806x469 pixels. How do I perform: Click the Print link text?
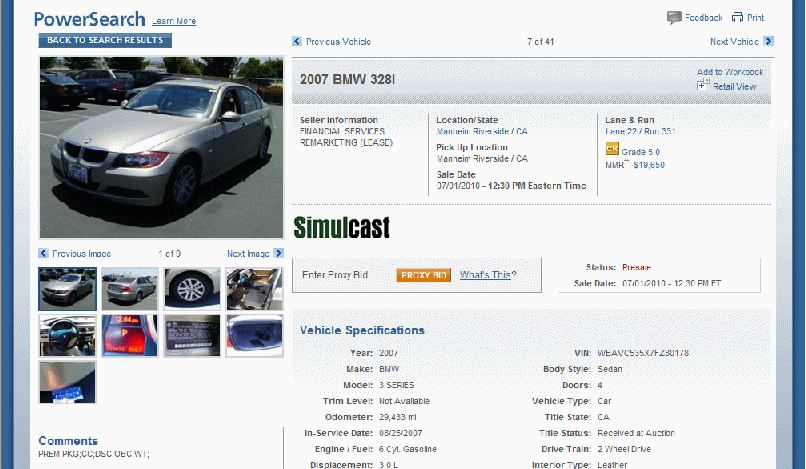(755, 17)
